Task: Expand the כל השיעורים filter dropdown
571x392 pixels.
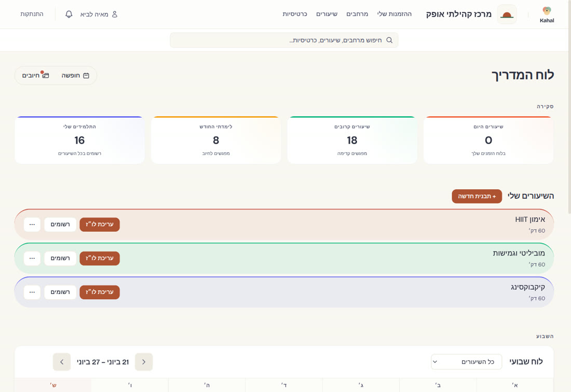Action: coord(466,362)
